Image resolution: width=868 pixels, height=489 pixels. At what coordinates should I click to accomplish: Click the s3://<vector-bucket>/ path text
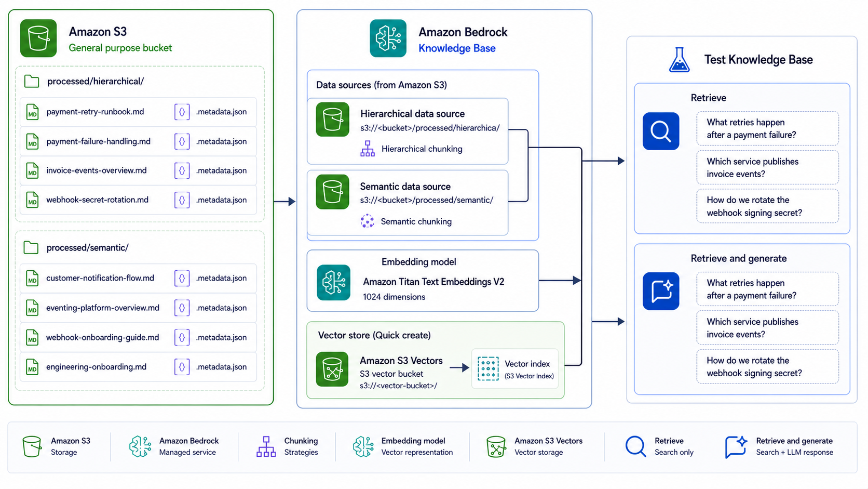click(398, 386)
